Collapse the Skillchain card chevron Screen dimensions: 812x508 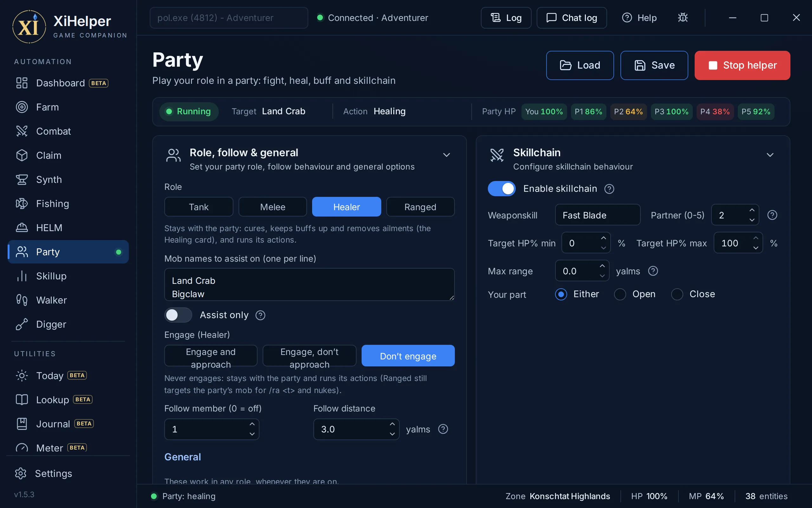point(770,155)
